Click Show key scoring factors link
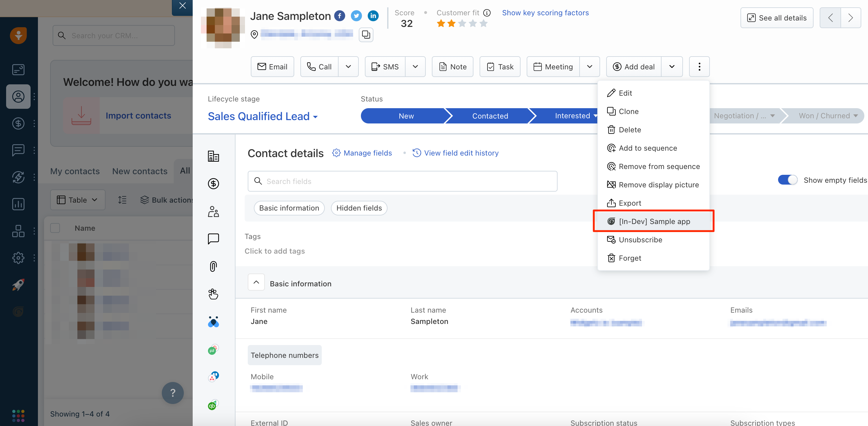The height and width of the screenshot is (426, 868). (545, 12)
